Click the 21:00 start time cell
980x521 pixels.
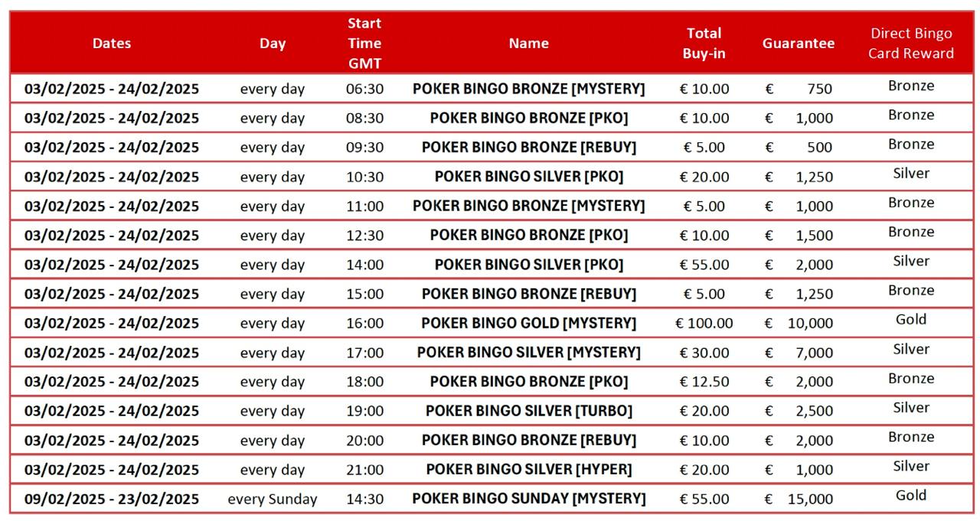click(x=364, y=470)
